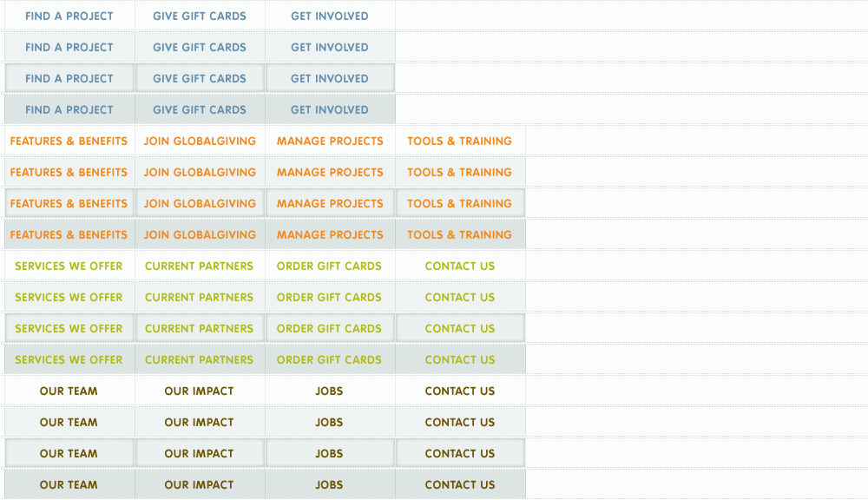Click darkest gray brown CONTACT US tab
The width and height of the screenshot is (868, 500).
tap(460, 484)
